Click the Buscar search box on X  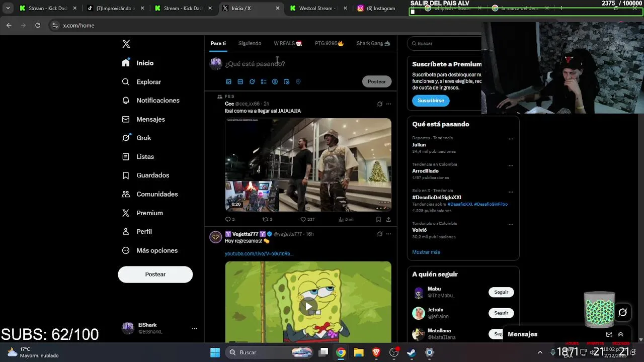445,43
